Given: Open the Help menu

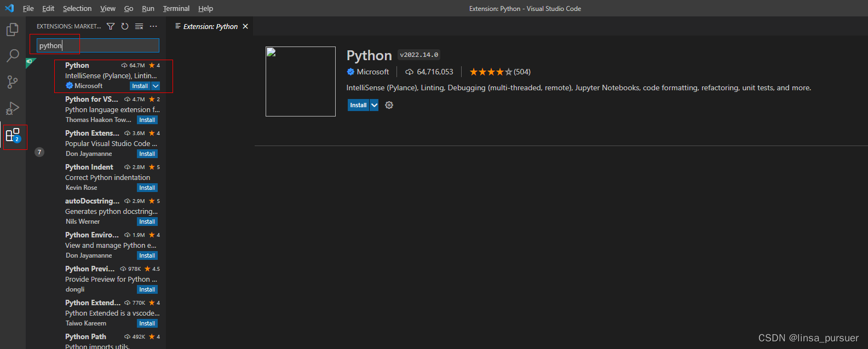Looking at the screenshot, I should [205, 8].
